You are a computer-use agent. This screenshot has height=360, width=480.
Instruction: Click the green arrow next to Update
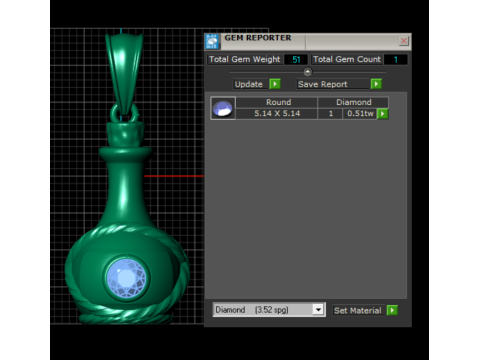tap(275, 84)
